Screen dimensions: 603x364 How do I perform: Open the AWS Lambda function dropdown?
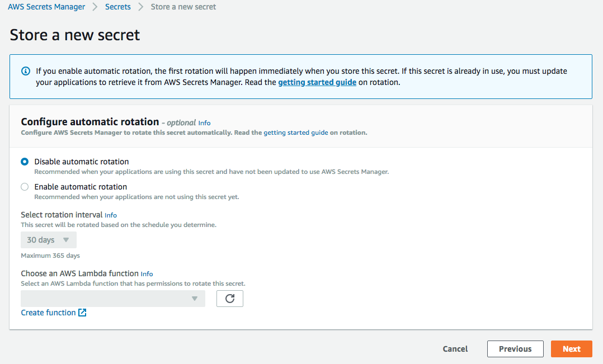(x=112, y=298)
